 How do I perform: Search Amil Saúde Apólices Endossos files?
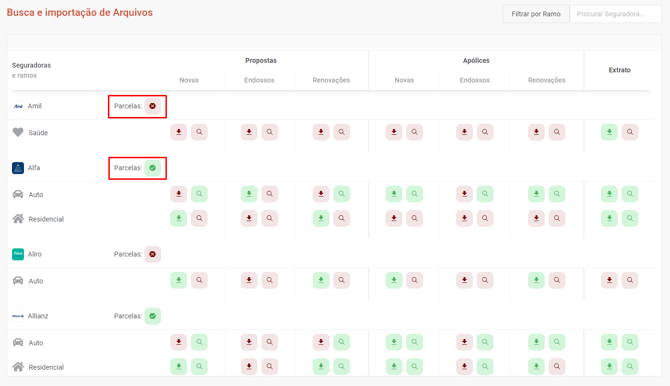485,132
